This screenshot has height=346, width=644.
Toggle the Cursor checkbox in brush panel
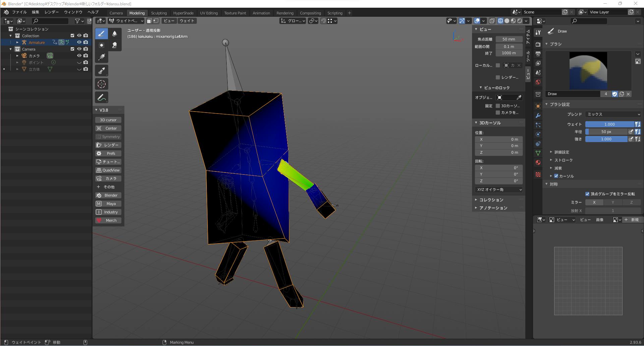556,176
